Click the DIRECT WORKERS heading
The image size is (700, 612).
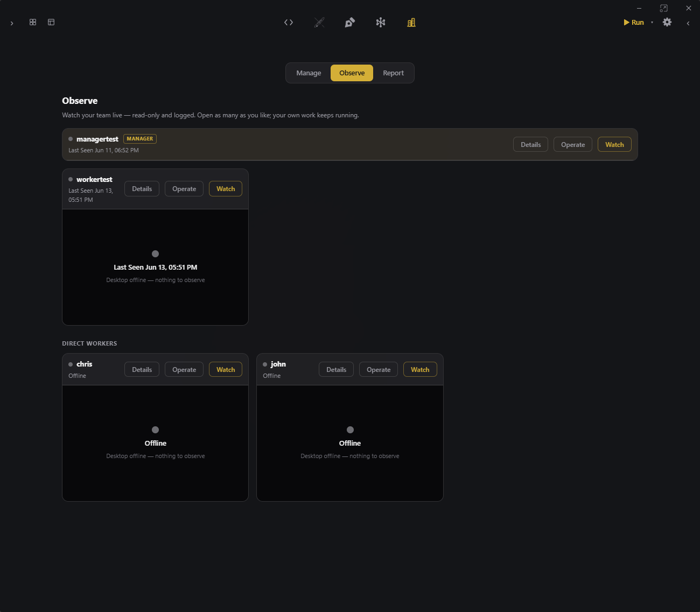tap(89, 343)
